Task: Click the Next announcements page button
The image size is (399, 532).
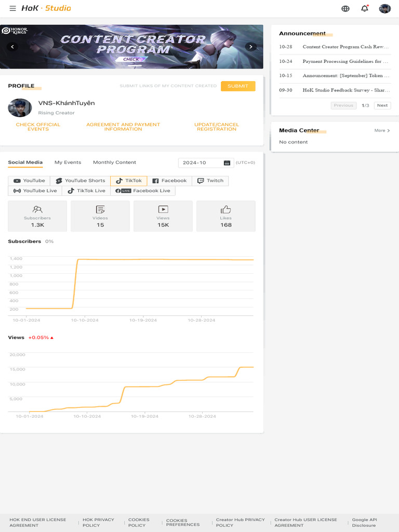Action: tap(382, 105)
